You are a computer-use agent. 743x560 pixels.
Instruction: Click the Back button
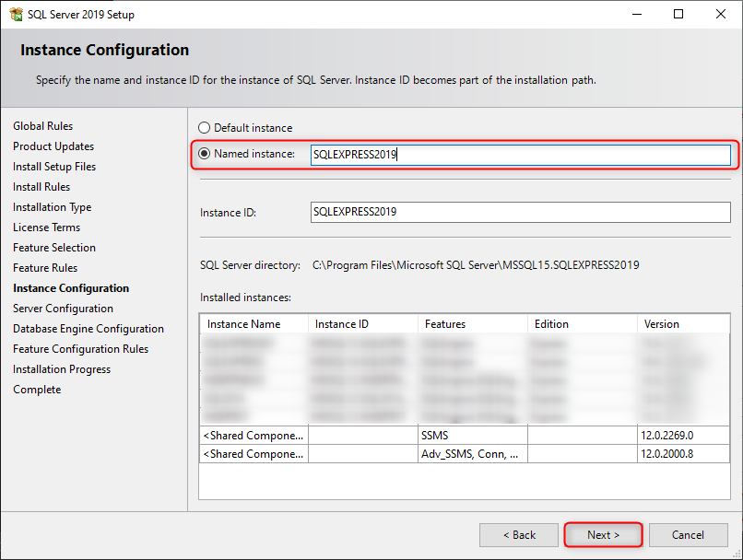(519, 535)
